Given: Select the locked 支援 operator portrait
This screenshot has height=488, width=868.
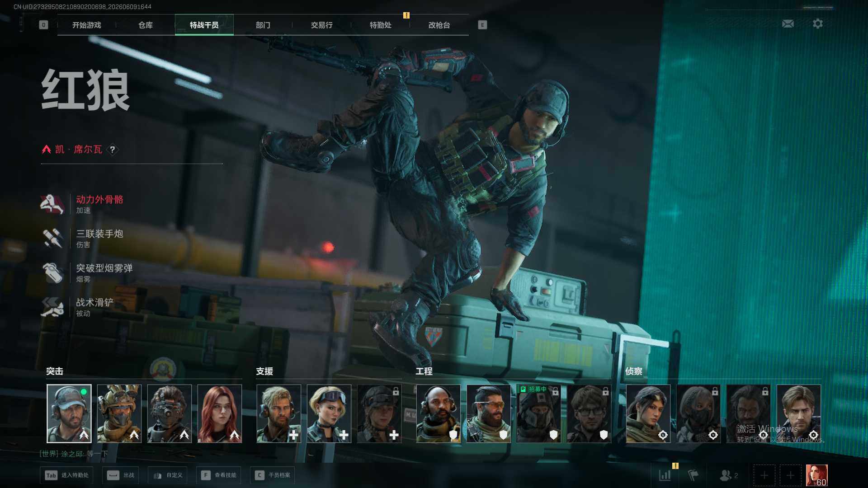Looking at the screenshot, I should click(x=379, y=413).
